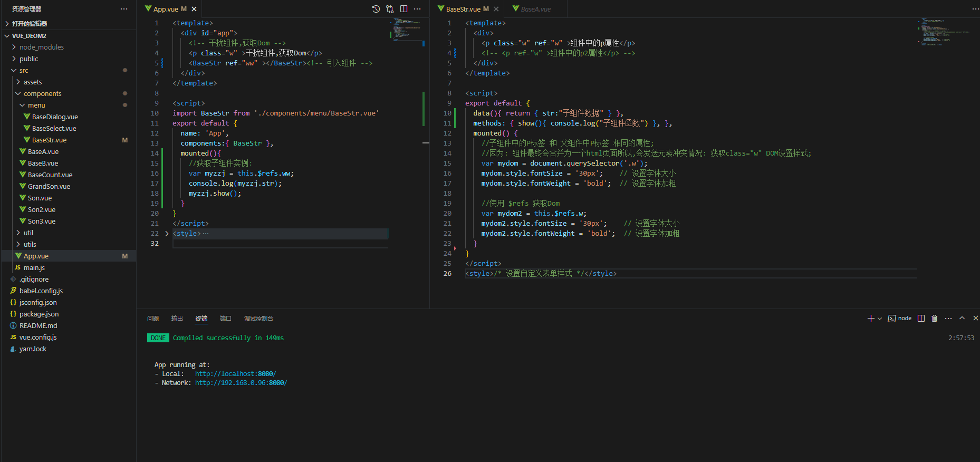Kill the terminal with the trash icon
The image size is (980, 462).
pyautogui.click(x=935, y=318)
